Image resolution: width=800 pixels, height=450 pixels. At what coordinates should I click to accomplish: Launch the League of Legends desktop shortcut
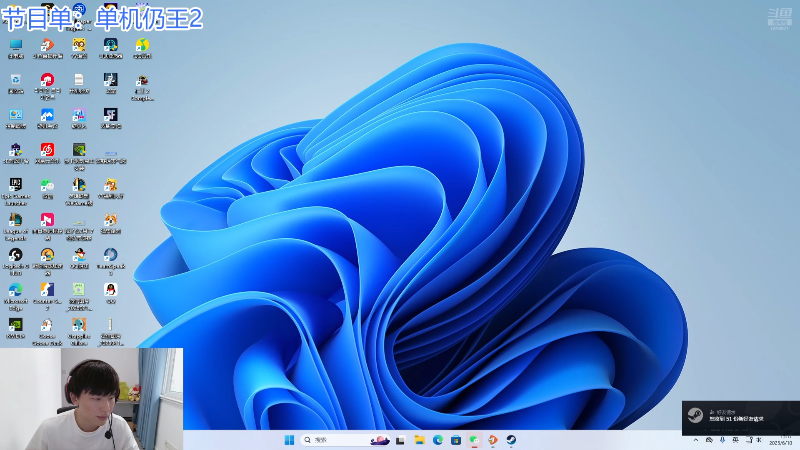pyautogui.click(x=16, y=227)
